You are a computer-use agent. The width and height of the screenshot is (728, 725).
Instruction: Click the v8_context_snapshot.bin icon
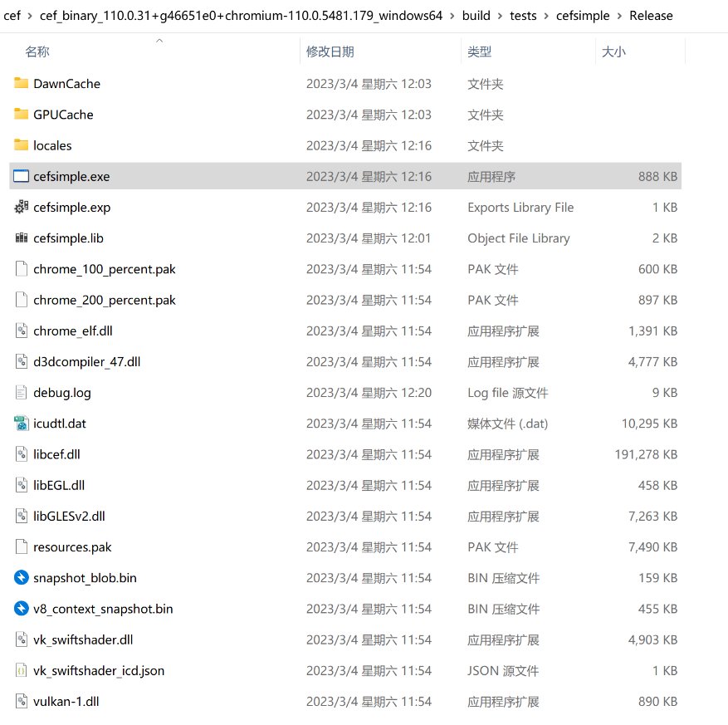[x=22, y=609]
